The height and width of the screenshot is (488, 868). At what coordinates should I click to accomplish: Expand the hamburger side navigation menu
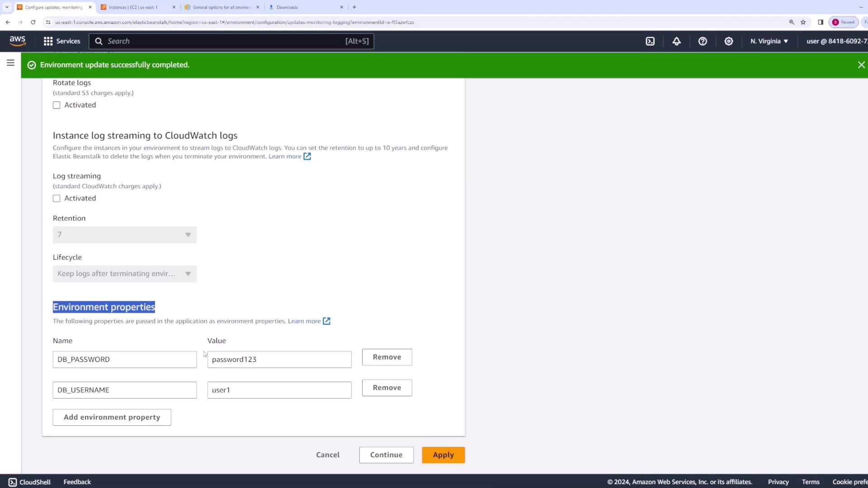10,63
